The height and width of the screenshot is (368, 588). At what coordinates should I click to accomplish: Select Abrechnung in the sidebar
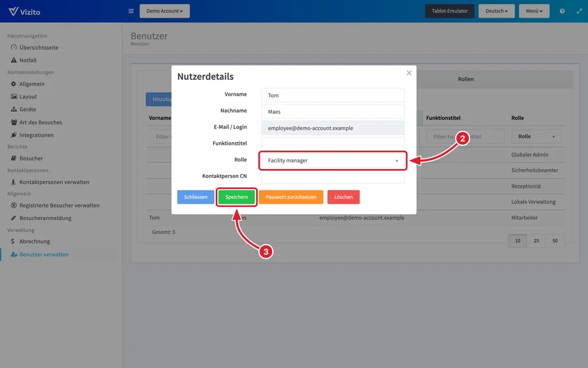click(35, 241)
